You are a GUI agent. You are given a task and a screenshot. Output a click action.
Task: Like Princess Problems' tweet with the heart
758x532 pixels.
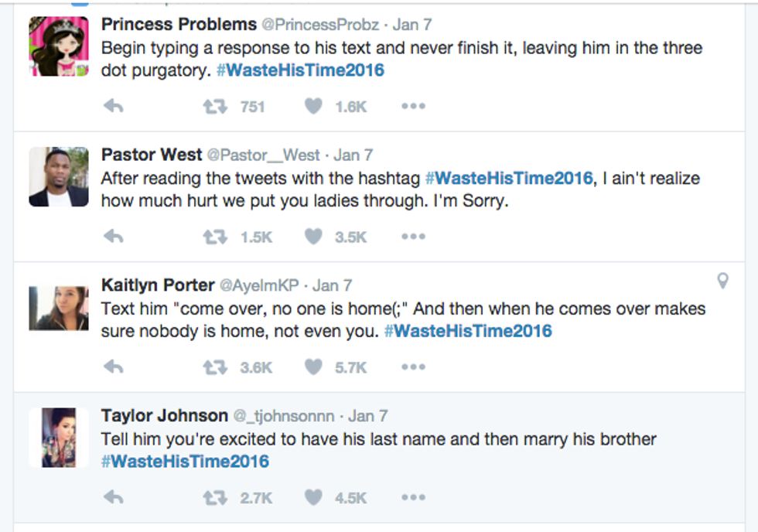(x=312, y=106)
